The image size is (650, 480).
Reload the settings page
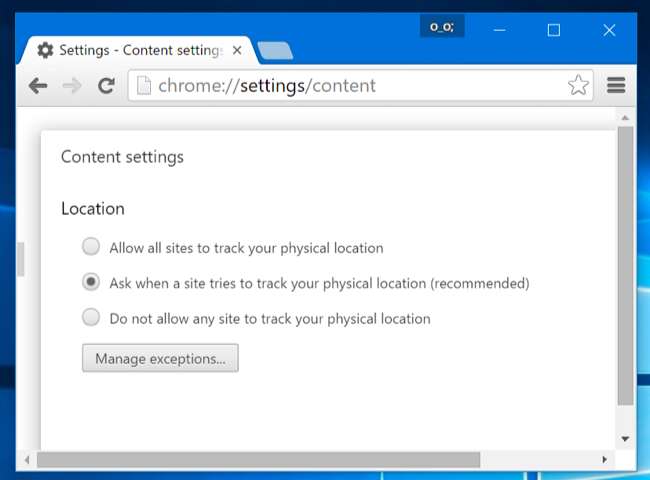[105, 86]
